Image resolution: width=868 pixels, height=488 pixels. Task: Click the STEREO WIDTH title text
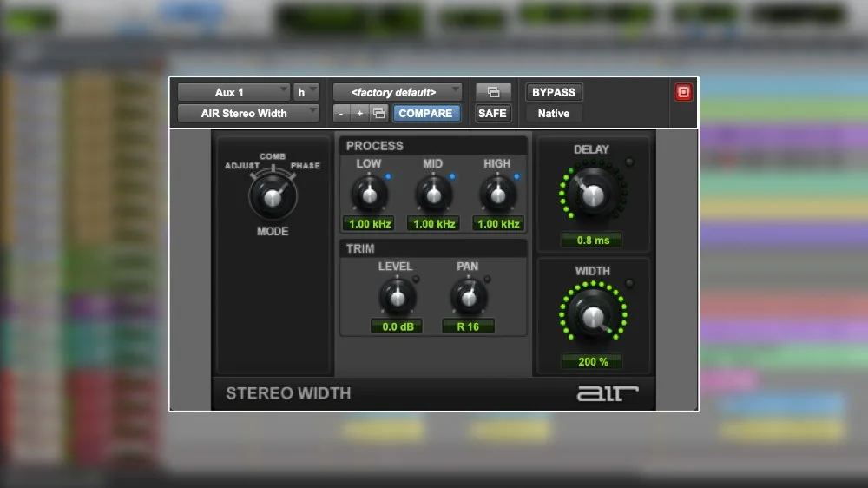tap(288, 393)
